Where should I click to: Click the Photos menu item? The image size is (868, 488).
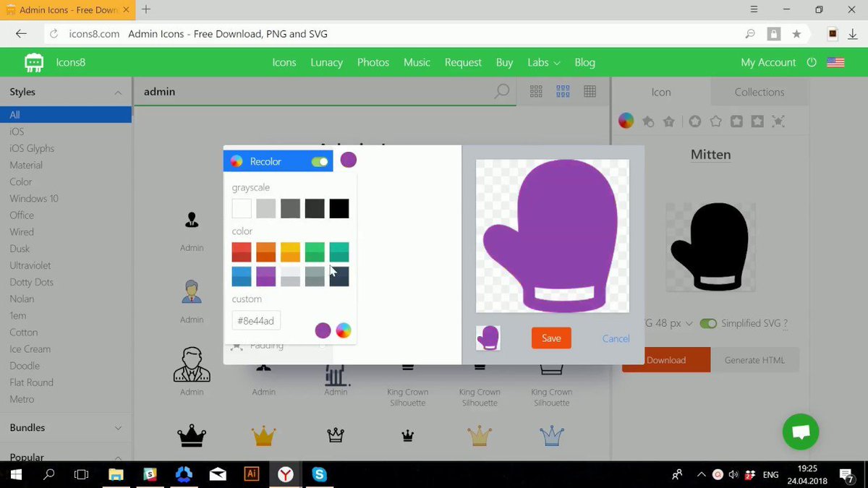(373, 62)
